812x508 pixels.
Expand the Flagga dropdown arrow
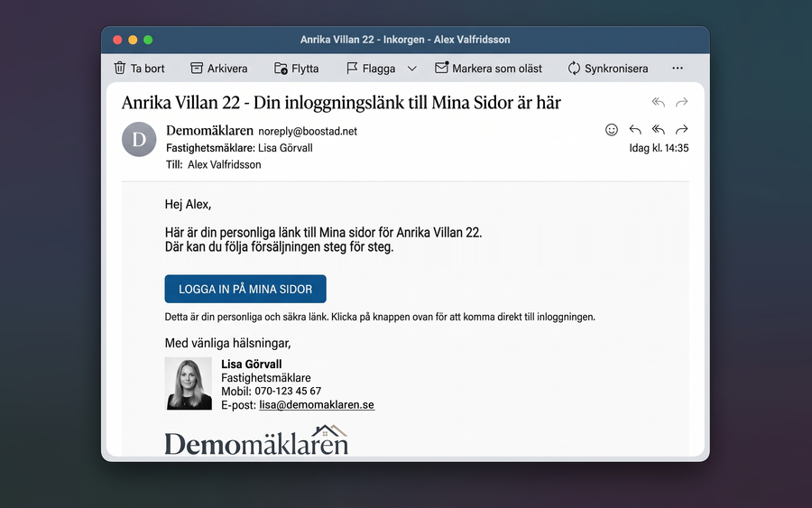click(411, 69)
